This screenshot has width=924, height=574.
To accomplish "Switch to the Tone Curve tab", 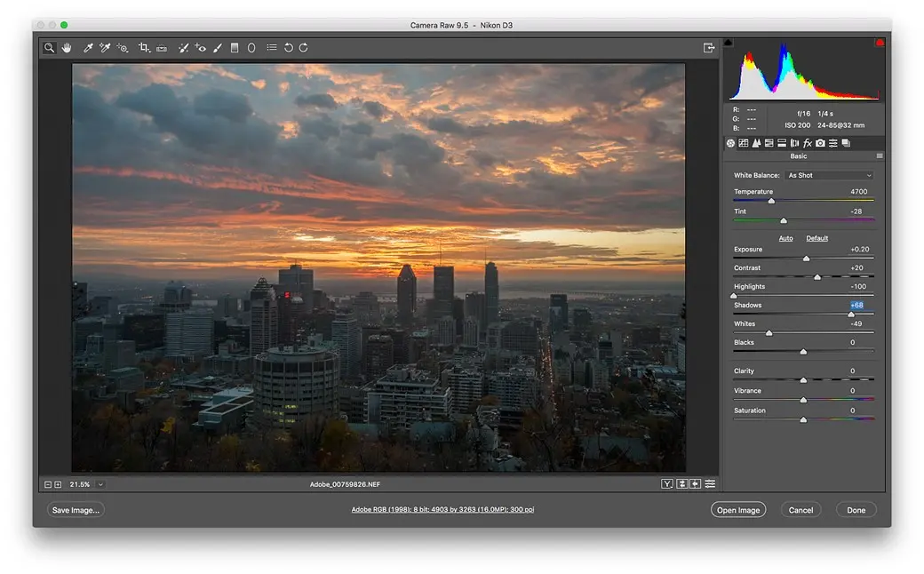I will click(744, 143).
